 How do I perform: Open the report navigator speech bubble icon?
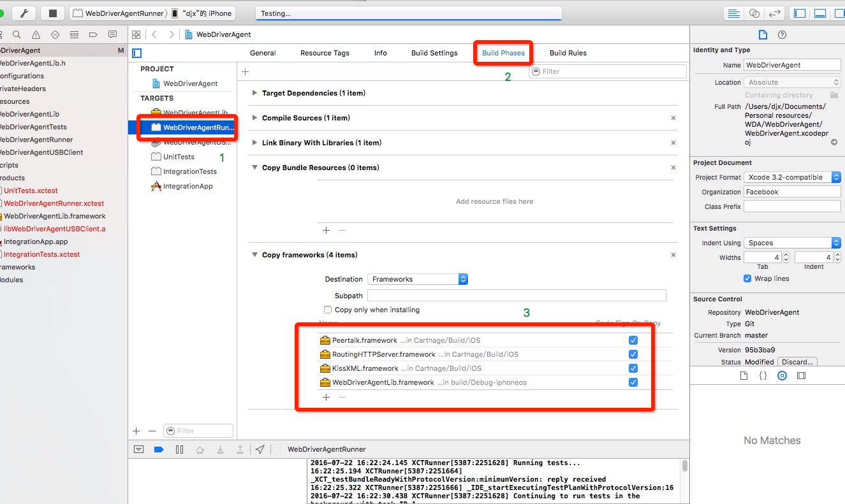click(x=113, y=34)
